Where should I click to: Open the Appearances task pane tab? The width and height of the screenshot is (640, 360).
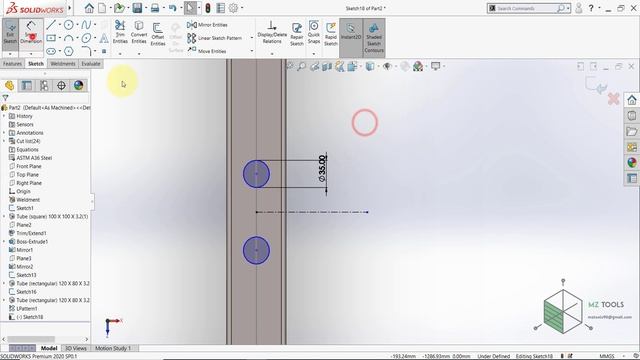pyautogui.click(x=632, y=162)
